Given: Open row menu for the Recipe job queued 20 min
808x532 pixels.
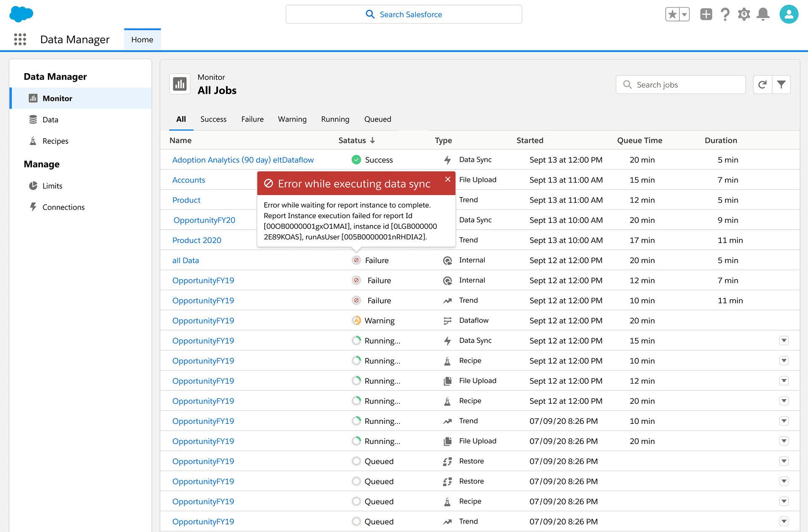Looking at the screenshot, I should click(784, 401).
